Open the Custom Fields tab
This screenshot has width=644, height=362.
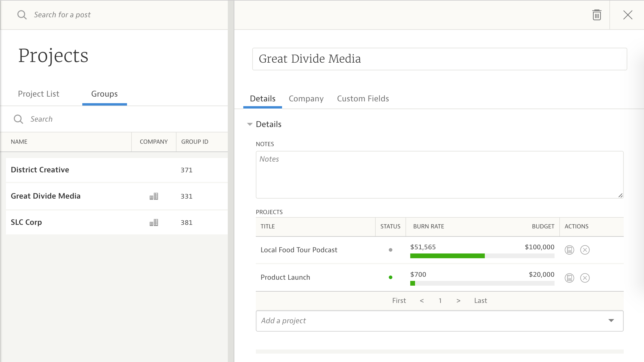pyautogui.click(x=363, y=99)
